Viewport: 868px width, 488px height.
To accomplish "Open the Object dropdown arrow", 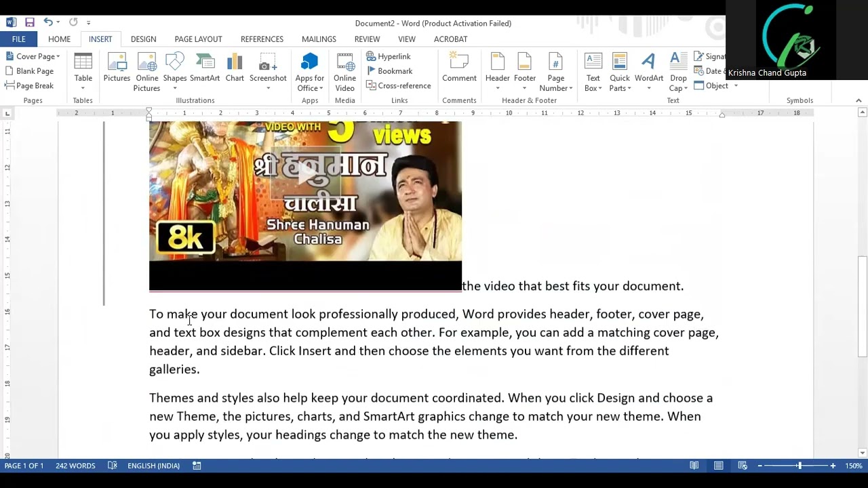I will pyautogui.click(x=736, y=86).
